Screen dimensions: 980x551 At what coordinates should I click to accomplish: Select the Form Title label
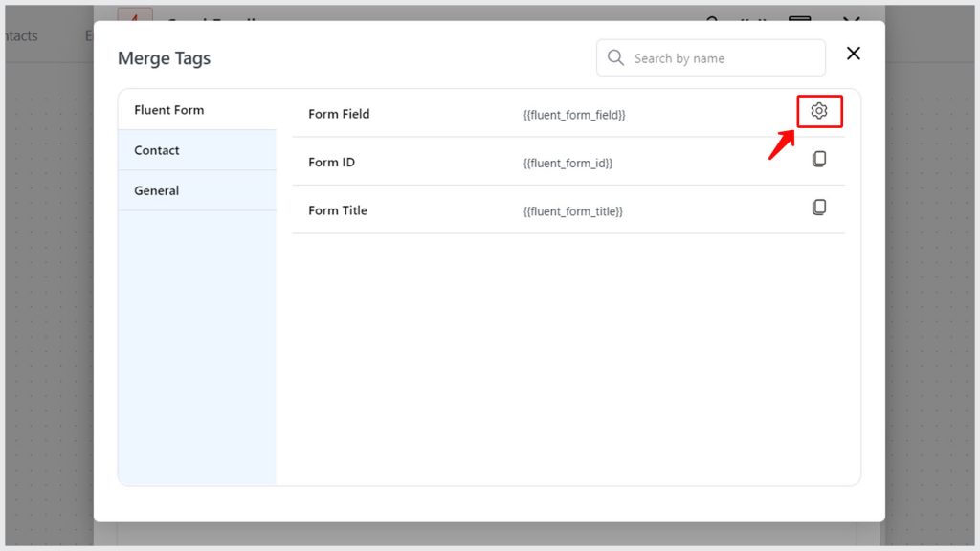(338, 210)
